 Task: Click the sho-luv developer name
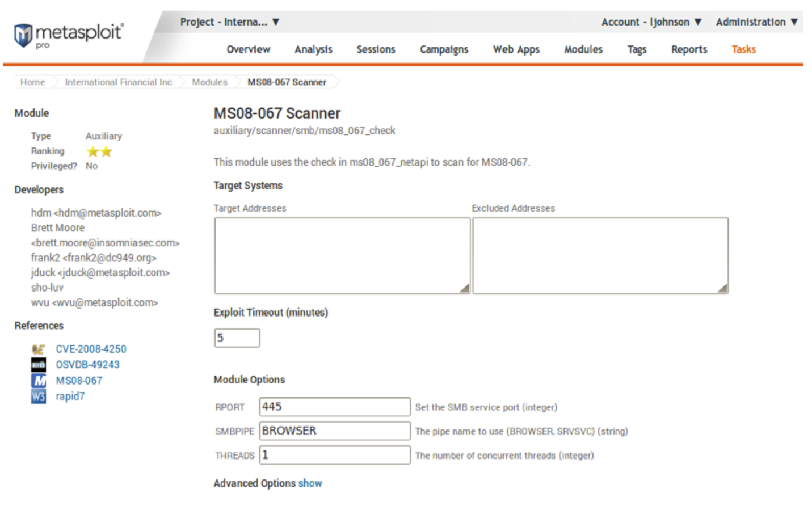pos(47,288)
